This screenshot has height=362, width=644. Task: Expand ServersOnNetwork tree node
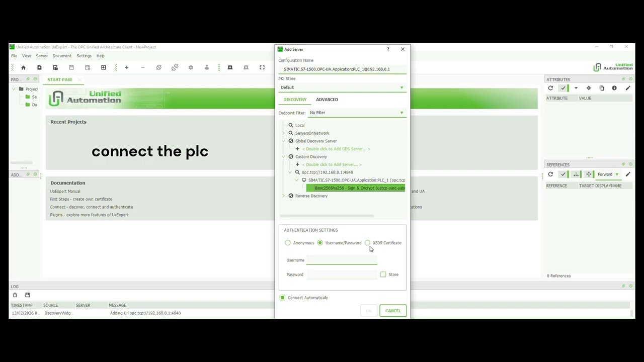tap(283, 133)
